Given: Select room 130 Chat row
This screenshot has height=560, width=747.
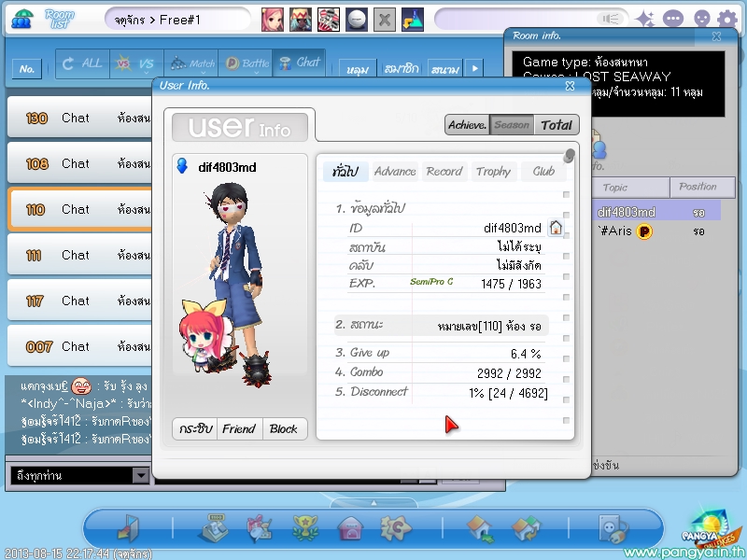Looking at the screenshot, I should click(x=81, y=118).
